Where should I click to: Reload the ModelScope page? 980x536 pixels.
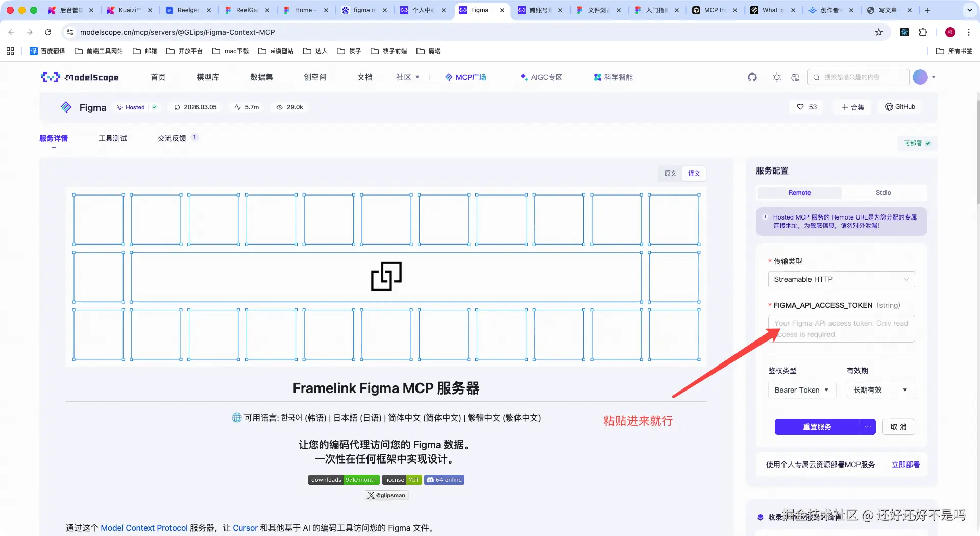click(x=48, y=32)
